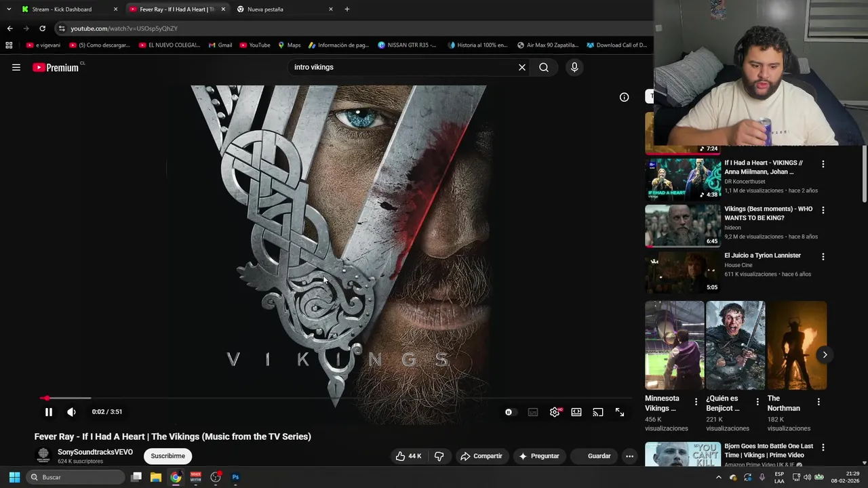The image size is (868, 488).
Task: Cast the video to a TV
Action: [598, 412]
